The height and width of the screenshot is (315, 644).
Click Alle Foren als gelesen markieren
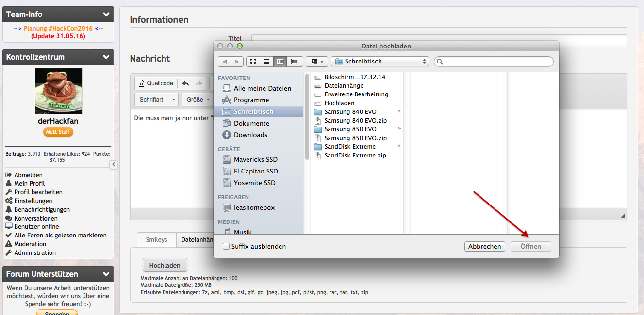(x=60, y=235)
